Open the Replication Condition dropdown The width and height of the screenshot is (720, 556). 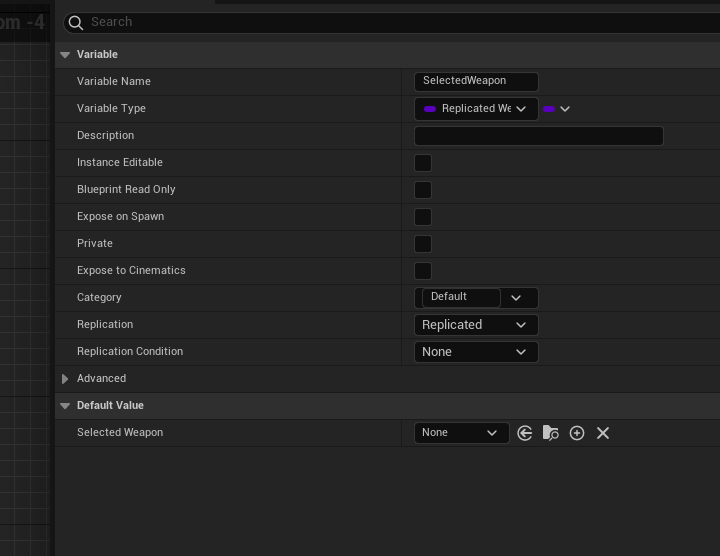pyautogui.click(x=476, y=352)
